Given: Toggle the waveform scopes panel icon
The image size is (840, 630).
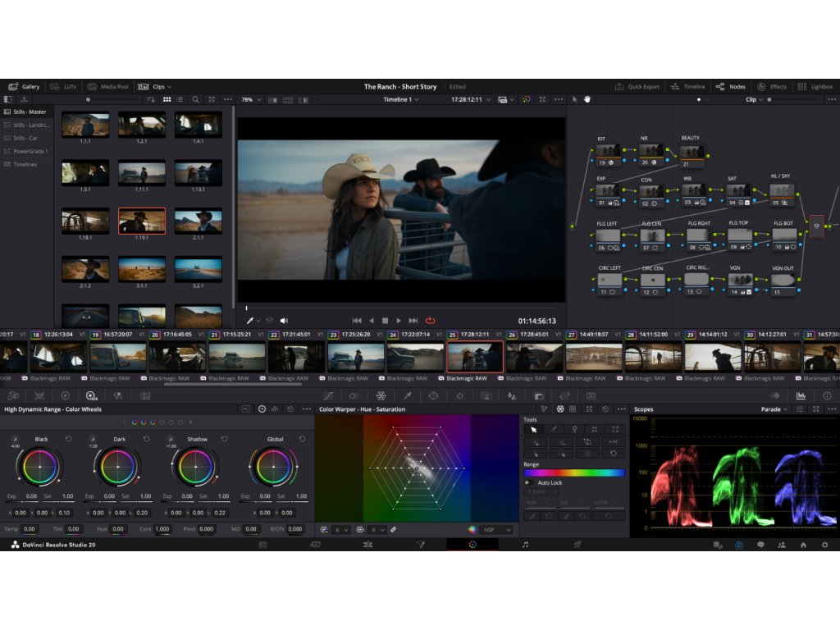Looking at the screenshot, I should coord(800,395).
